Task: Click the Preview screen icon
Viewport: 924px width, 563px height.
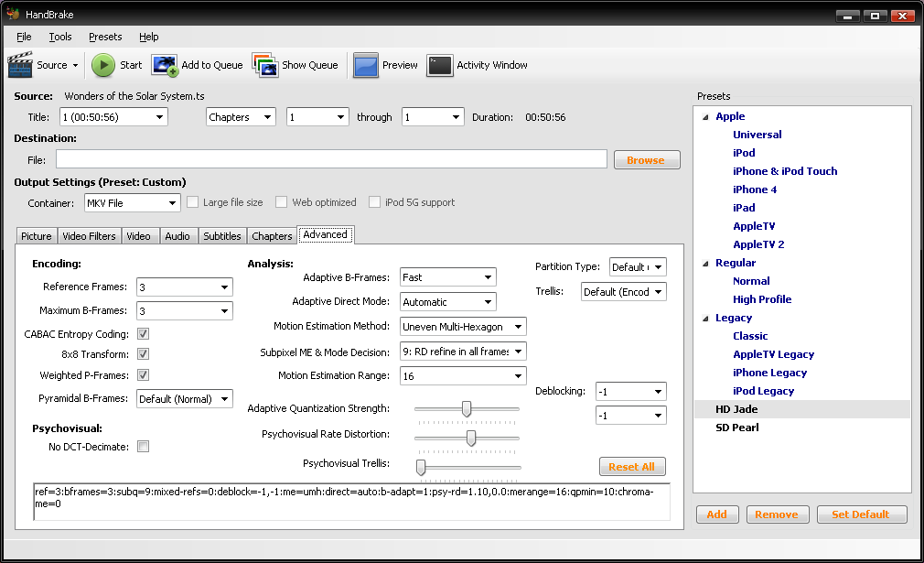Action: pos(366,65)
